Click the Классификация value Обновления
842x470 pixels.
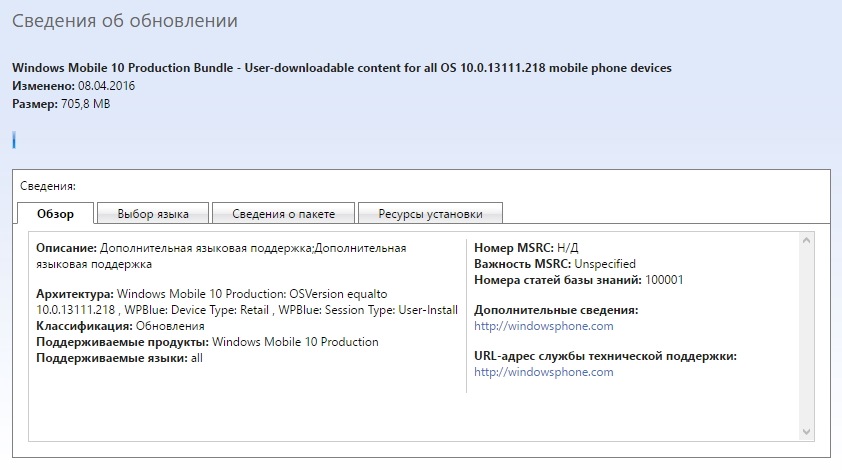coord(170,326)
